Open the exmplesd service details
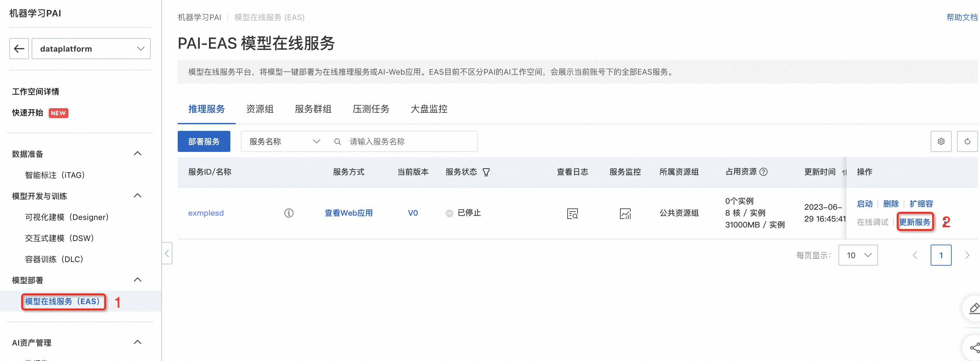Screen dimensions: 980x361 [206, 213]
